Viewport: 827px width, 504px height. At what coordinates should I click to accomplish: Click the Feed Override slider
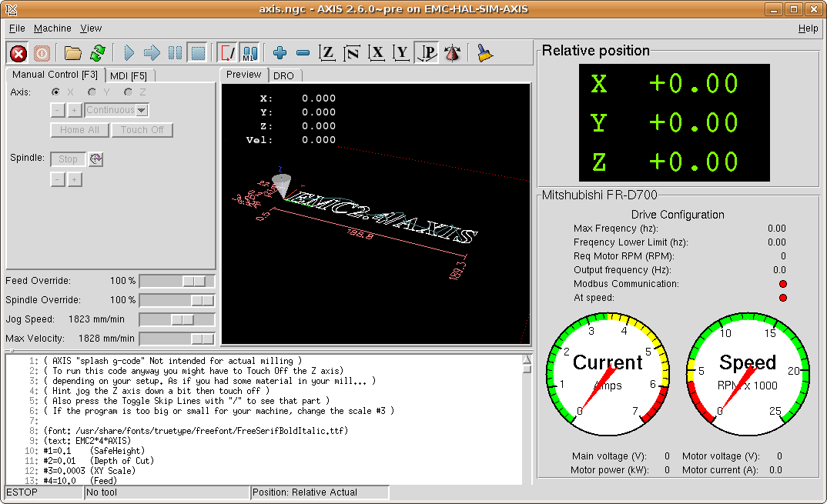[x=176, y=282]
